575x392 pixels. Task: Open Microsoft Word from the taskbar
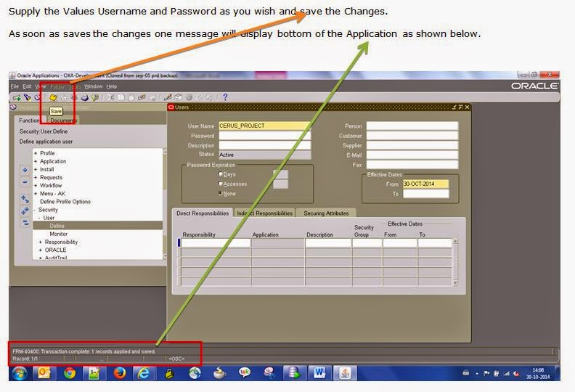tap(319, 373)
